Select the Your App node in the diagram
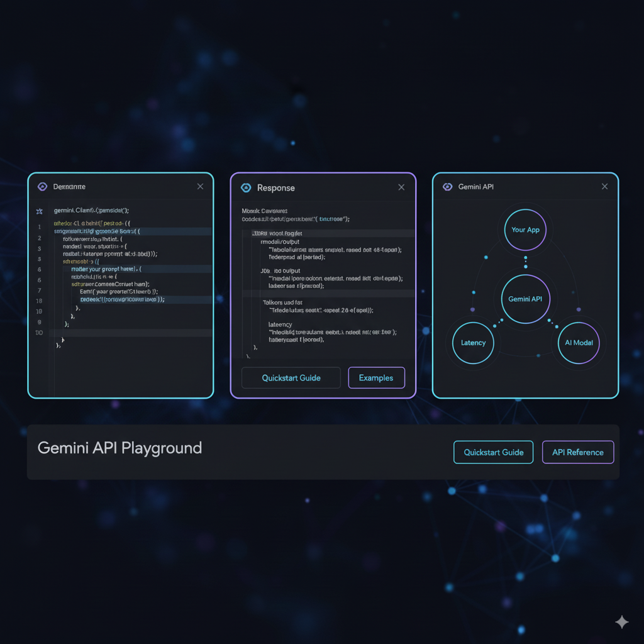Screen dimensions: 644x644 (525, 230)
